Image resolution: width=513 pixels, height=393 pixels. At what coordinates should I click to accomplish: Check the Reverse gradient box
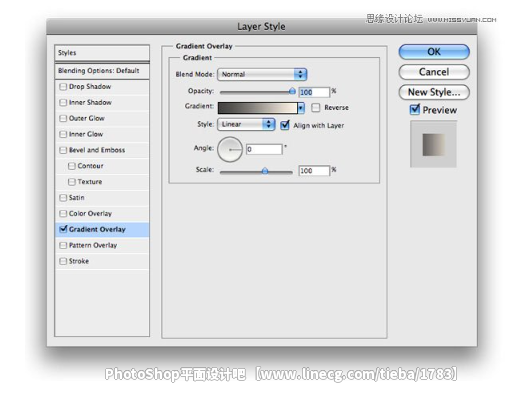315,107
